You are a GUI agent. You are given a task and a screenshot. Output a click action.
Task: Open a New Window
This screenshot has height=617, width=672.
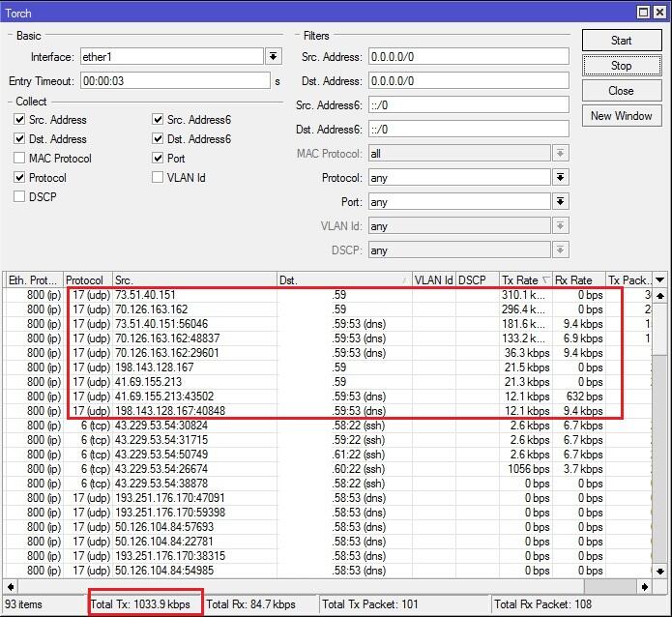coord(621,116)
